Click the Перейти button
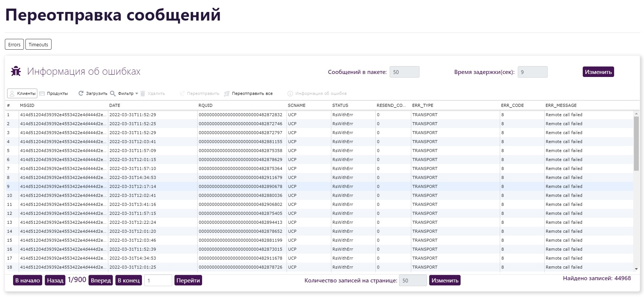 (x=188, y=280)
